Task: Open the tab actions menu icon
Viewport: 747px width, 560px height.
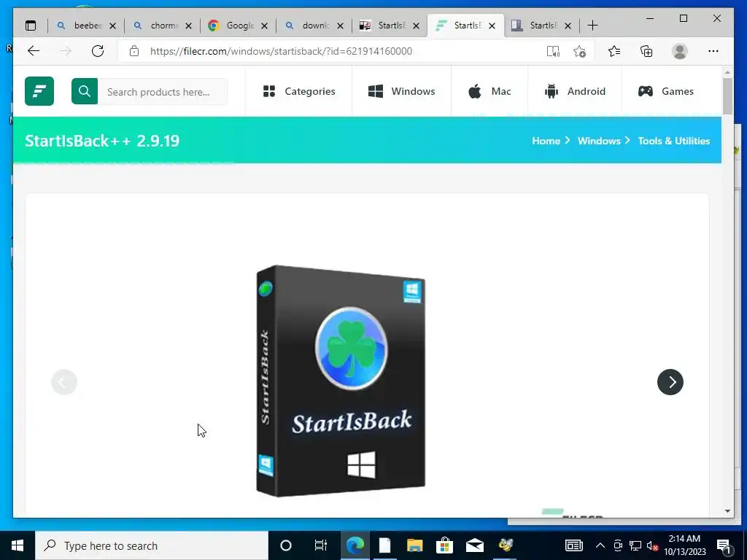Action: tap(31, 26)
